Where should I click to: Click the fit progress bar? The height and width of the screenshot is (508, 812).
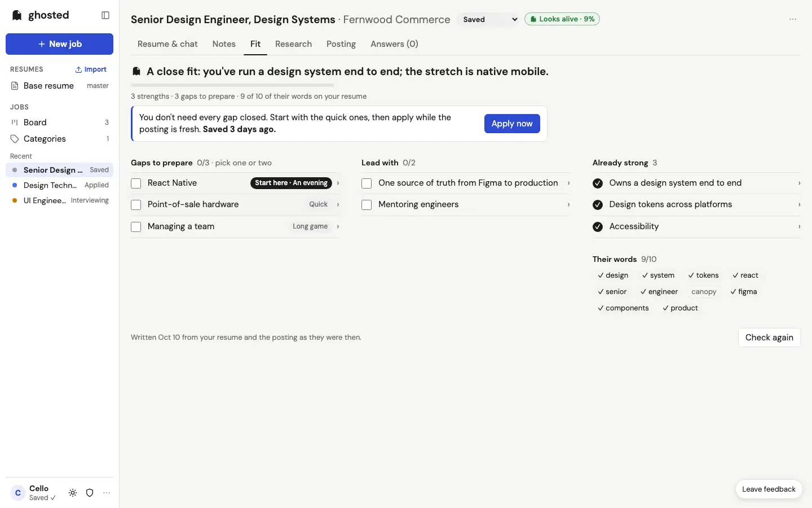tap(232, 85)
